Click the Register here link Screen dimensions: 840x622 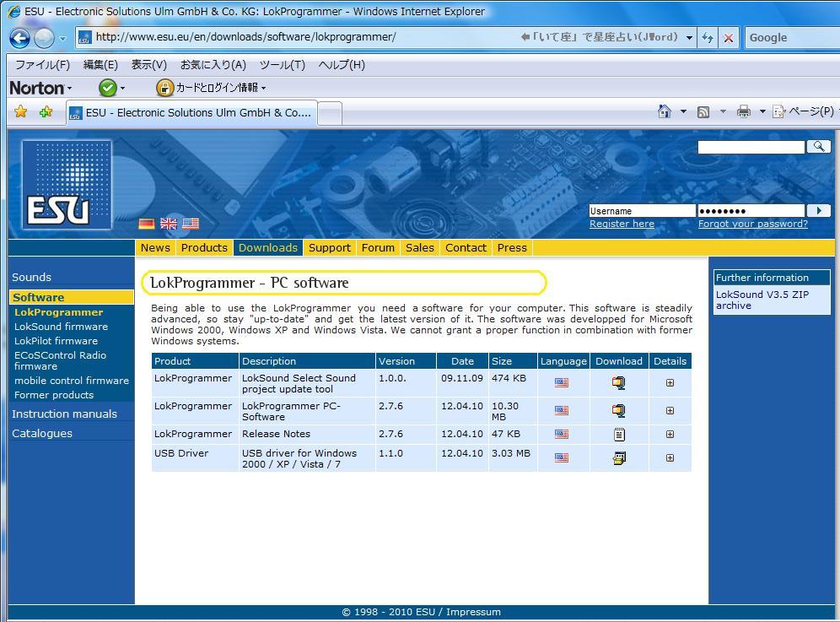pyautogui.click(x=622, y=224)
